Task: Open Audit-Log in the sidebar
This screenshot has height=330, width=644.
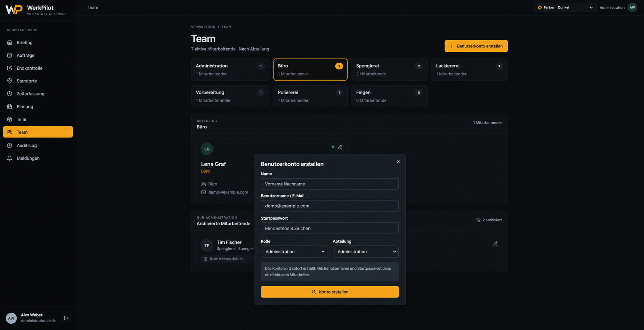Action: (x=38, y=145)
